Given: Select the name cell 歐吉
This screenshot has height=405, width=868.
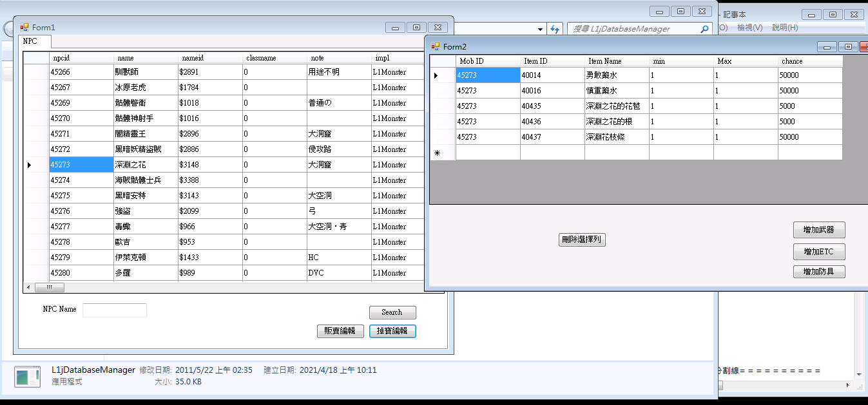Looking at the screenshot, I should click(x=146, y=242).
